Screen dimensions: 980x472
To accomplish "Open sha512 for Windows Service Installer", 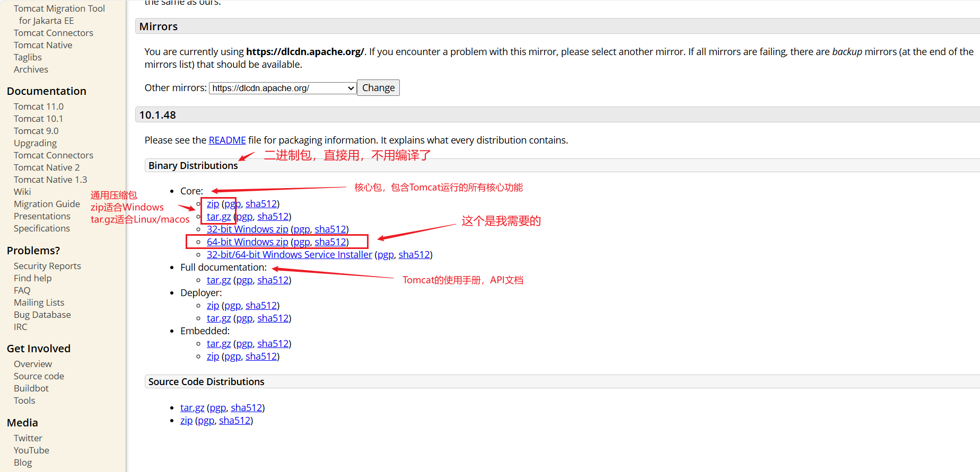I will 414,255.
